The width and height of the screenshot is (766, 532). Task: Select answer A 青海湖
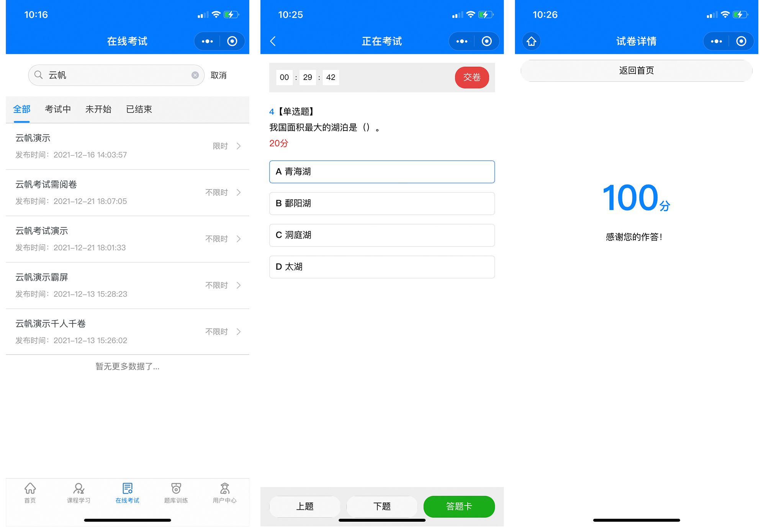tap(382, 172)
